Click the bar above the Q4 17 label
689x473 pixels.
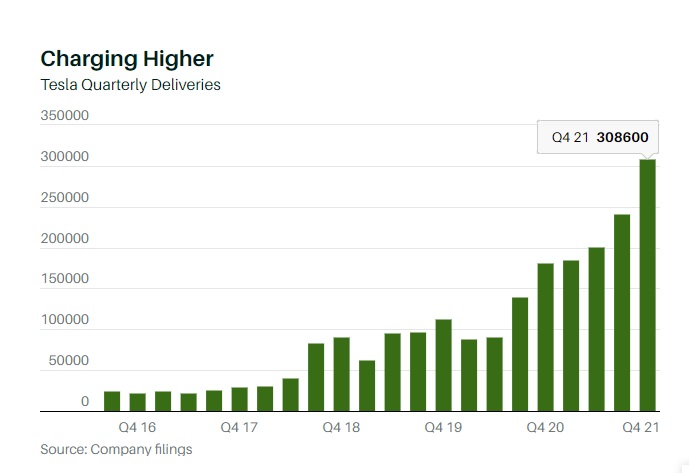(239, 399)
